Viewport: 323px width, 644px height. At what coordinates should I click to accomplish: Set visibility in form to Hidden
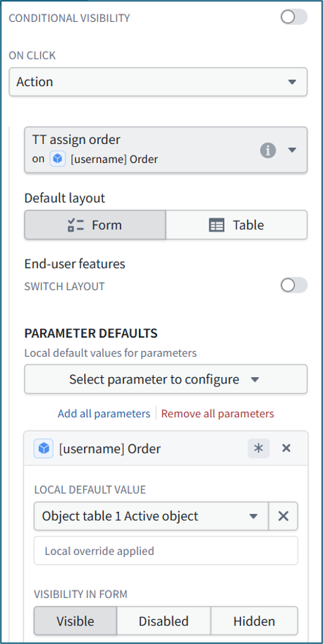click(x=255, y=621)
